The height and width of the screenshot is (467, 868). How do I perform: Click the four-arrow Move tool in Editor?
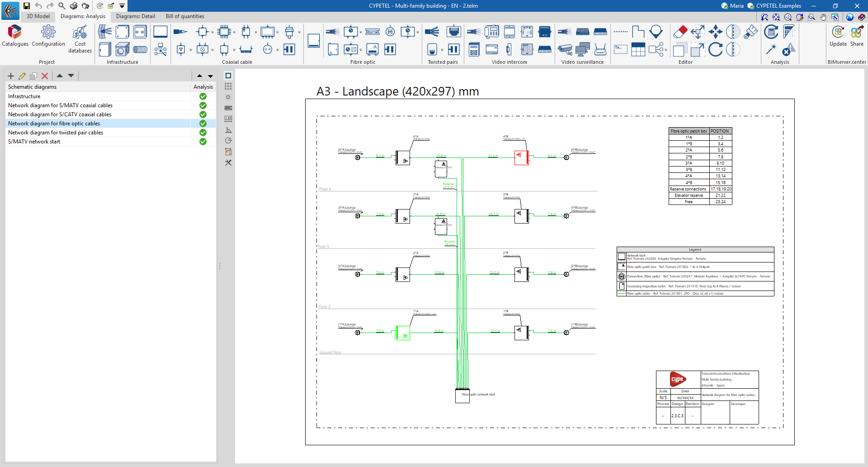tap(715, 32)
